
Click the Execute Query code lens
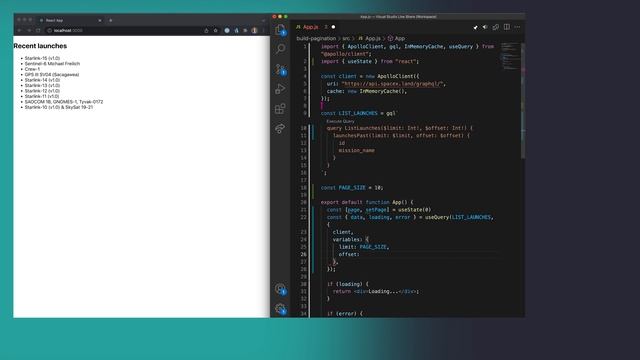tap(340, 121)
